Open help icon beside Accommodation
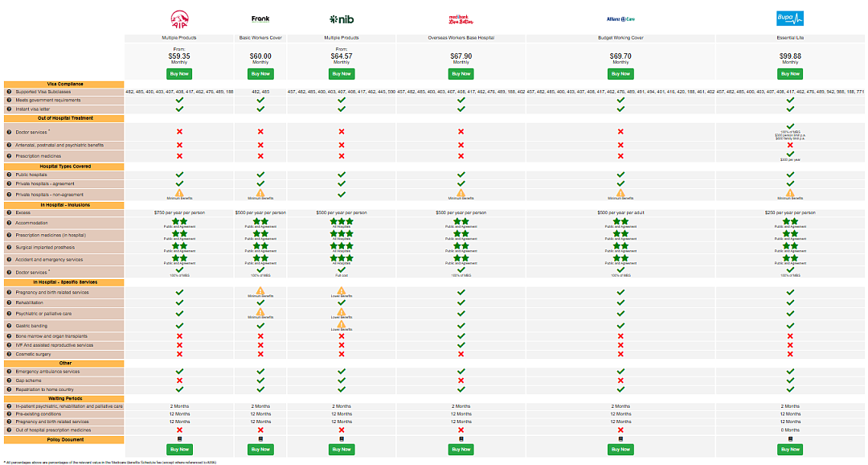The width and height of the screenshot is (868, 465). point(9,223)
